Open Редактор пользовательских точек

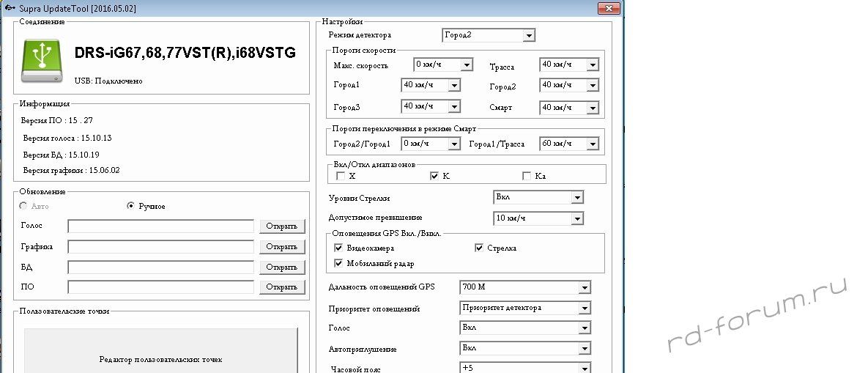click(x=161, y=352)
